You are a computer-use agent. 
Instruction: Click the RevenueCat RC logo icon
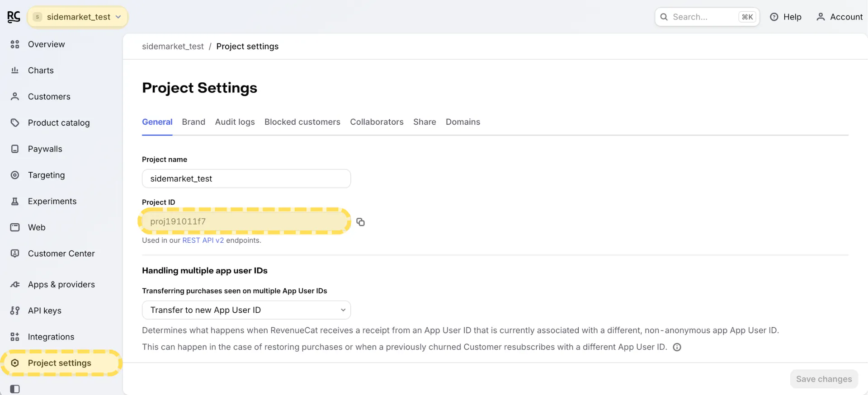pyautogui.click(x=14, y=17)
